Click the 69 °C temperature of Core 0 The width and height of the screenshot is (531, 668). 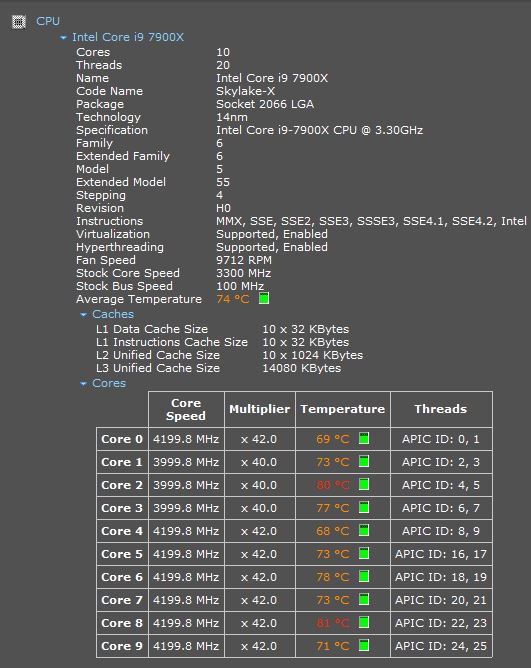pyautogui.click(x=333, y=439)
